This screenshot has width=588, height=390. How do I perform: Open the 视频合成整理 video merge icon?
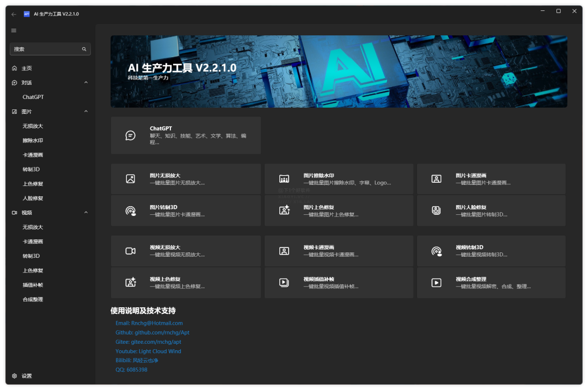436,282
